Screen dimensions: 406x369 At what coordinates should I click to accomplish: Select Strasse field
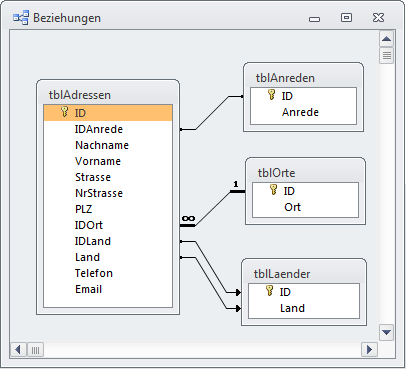pyautogui.click(x=108, y=177)
